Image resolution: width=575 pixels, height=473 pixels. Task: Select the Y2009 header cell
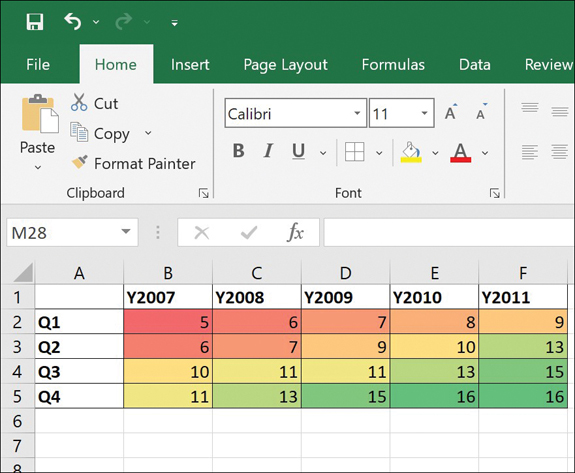coord(345,297)
